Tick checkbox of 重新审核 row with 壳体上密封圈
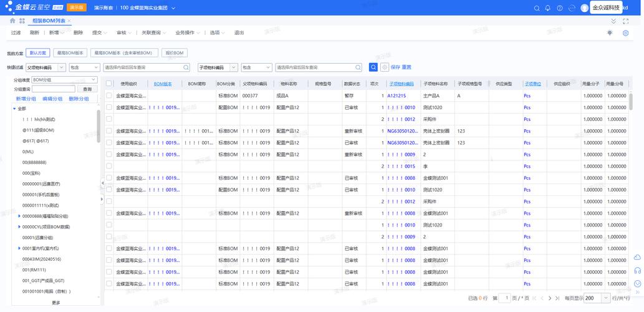 coord(109,130)
